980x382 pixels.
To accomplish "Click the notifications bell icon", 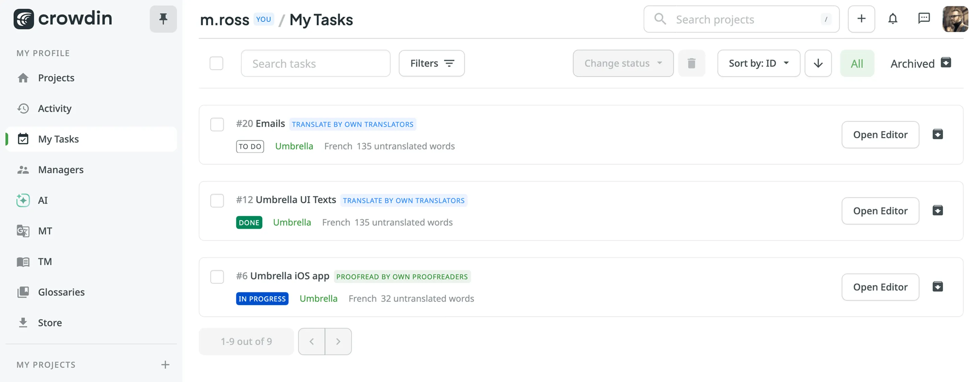I will pos(893,19).
